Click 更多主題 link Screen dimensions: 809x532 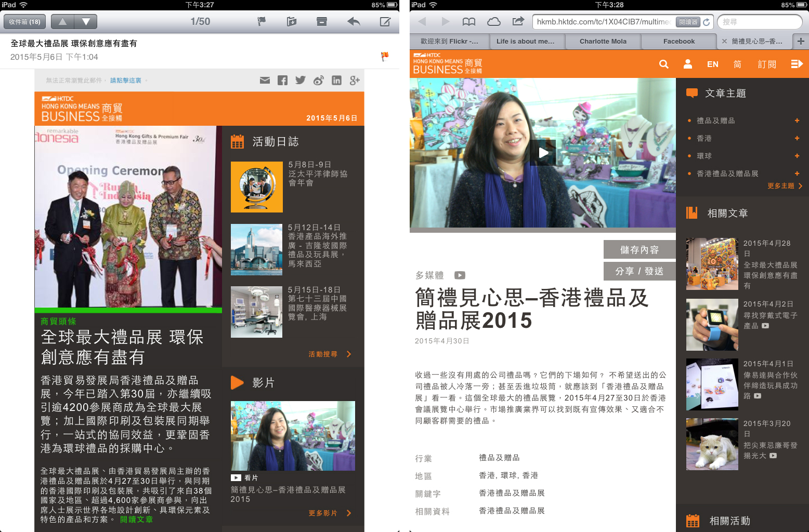(785, 185)
